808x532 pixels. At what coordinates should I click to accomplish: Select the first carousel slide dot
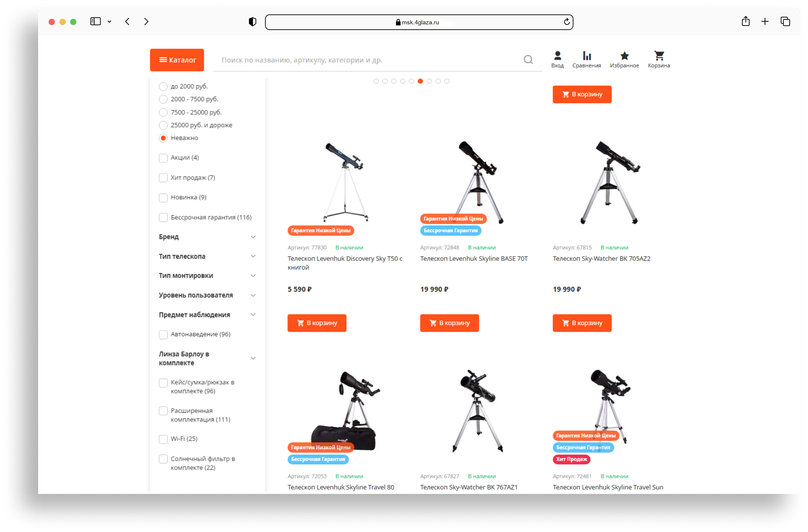376,81
